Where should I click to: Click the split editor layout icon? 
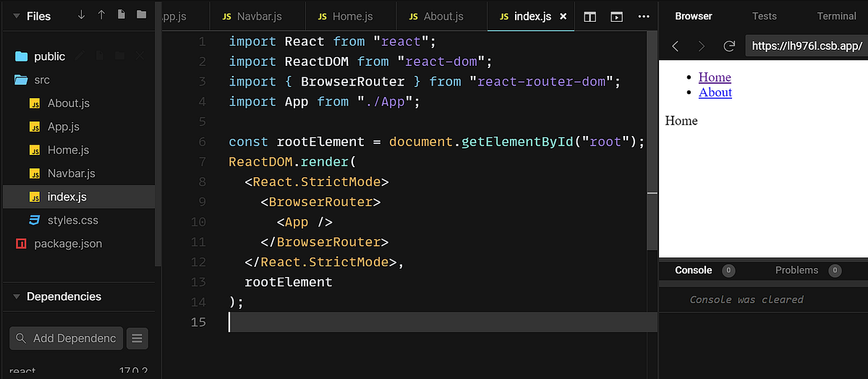click(x=590, y=16)
